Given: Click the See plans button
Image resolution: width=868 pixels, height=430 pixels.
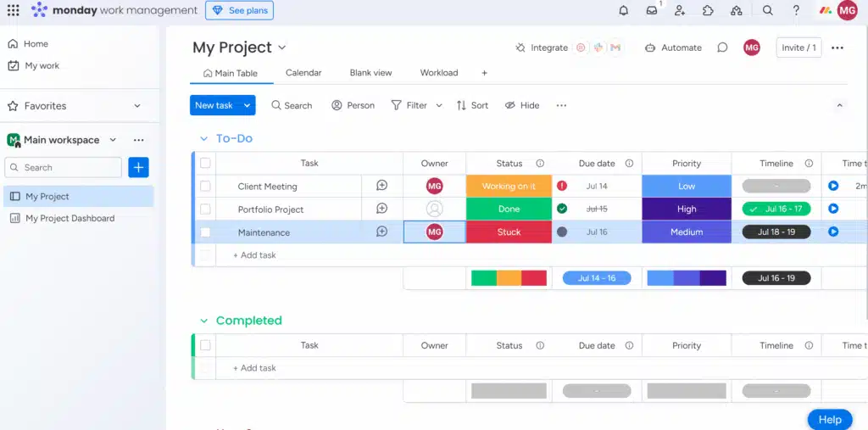Looking at the screenshot, I should pyautogui.click(x=239, y=10).
